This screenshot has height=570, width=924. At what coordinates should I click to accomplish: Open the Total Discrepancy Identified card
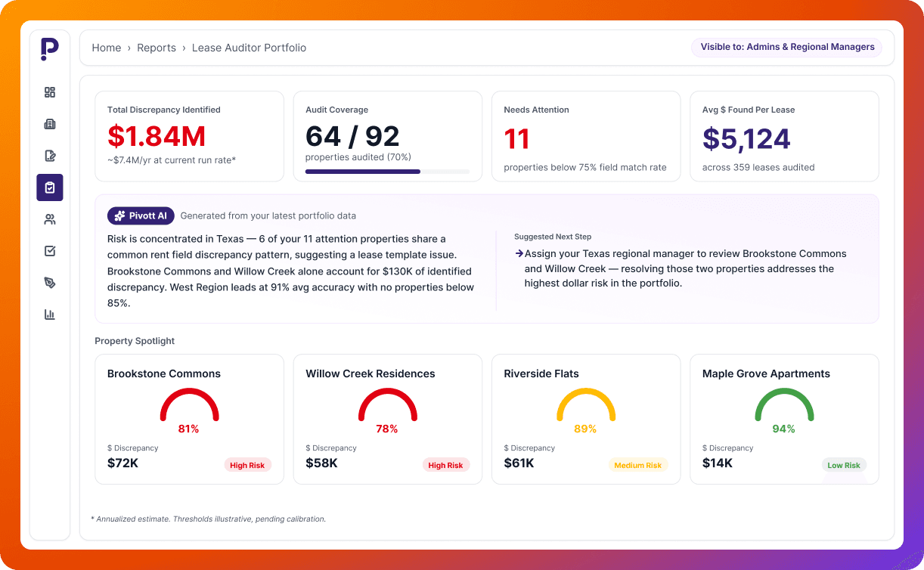[x=189, y=137]
